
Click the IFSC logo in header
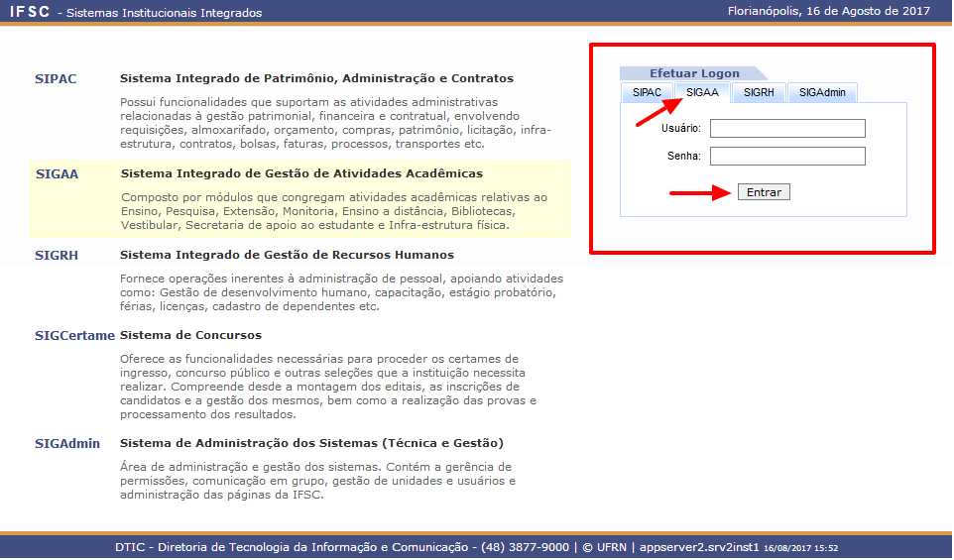click(x=30, y=12)
